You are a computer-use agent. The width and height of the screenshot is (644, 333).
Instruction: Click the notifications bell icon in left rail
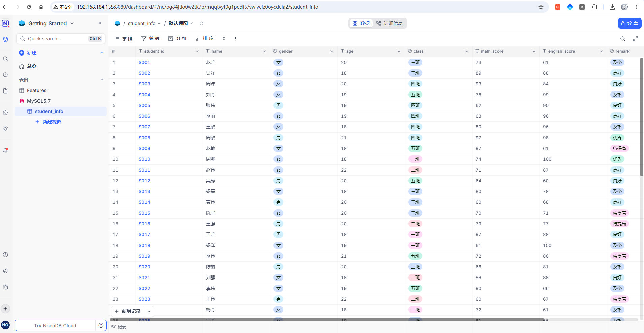tap(5, 150)
